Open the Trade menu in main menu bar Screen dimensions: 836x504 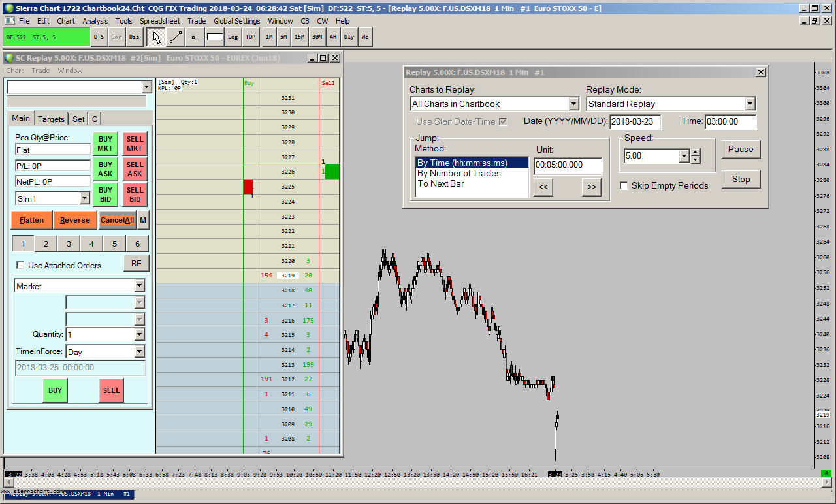pos(197,21)
